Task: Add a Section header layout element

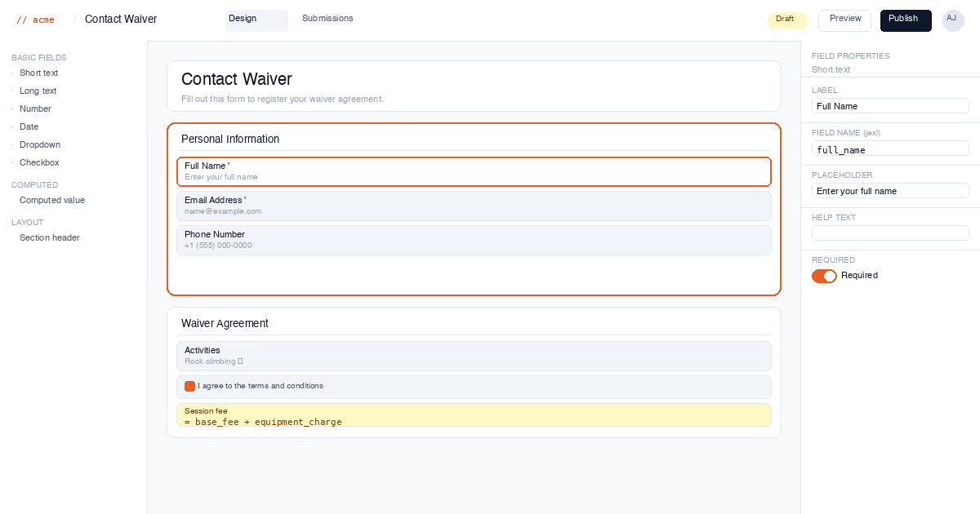Action: 50,238
